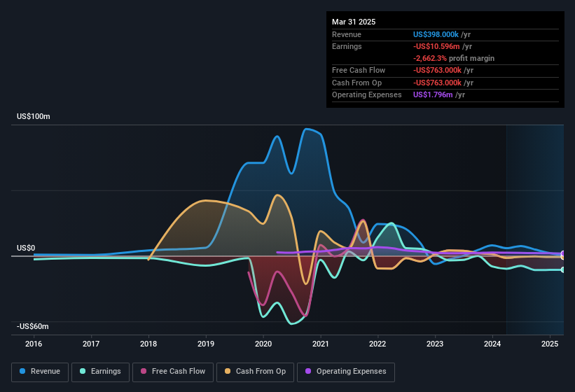Click the Cash From Op -US$763.000k value

[x=437, y=83]
